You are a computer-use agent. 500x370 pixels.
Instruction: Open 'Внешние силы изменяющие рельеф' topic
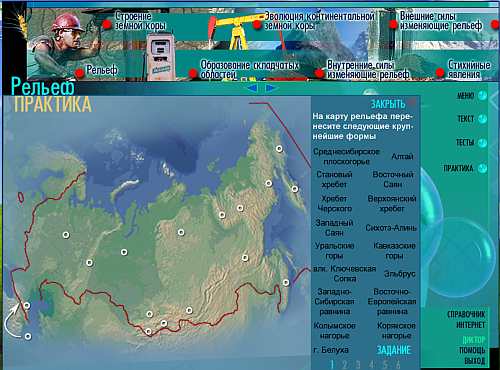click(441, 21)
